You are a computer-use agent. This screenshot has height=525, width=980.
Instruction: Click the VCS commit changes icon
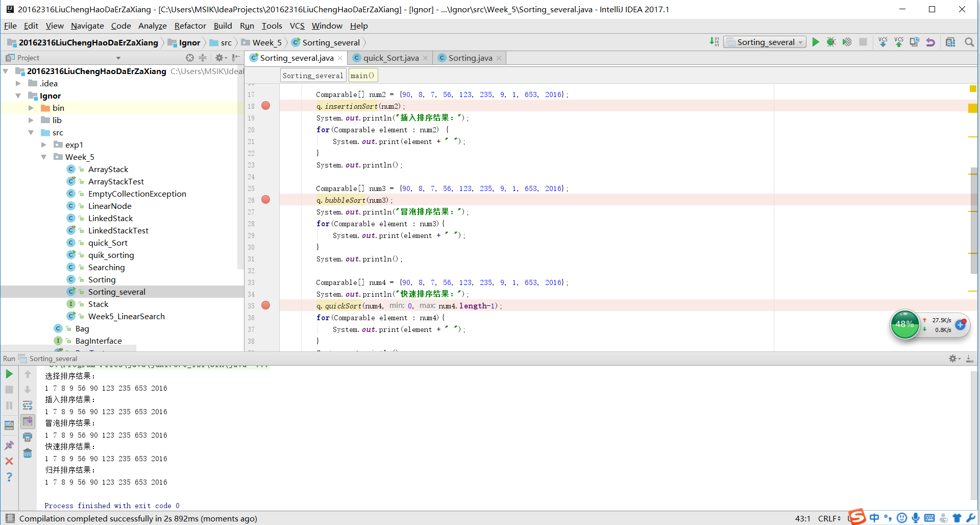click(898, 42)
